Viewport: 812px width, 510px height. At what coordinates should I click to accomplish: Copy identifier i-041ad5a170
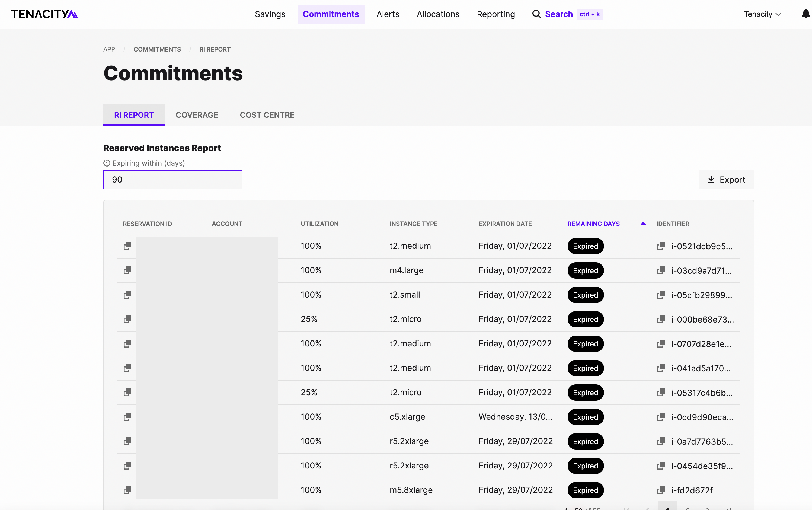tap(661, 368)
